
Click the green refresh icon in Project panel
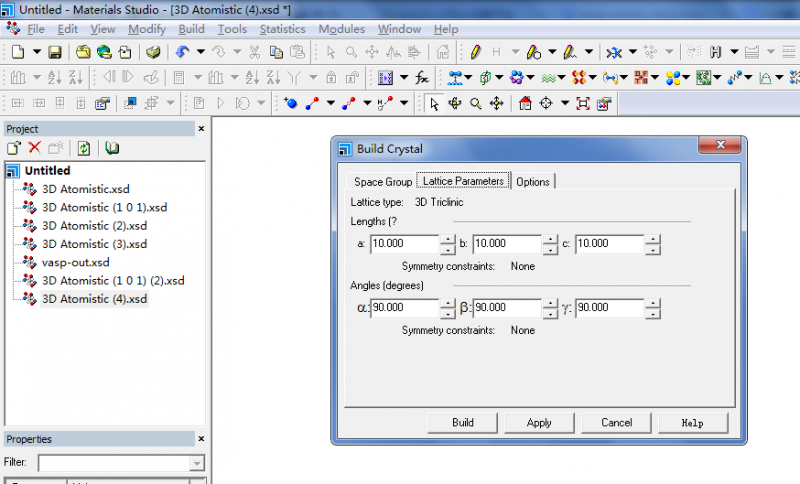[84, 148]
